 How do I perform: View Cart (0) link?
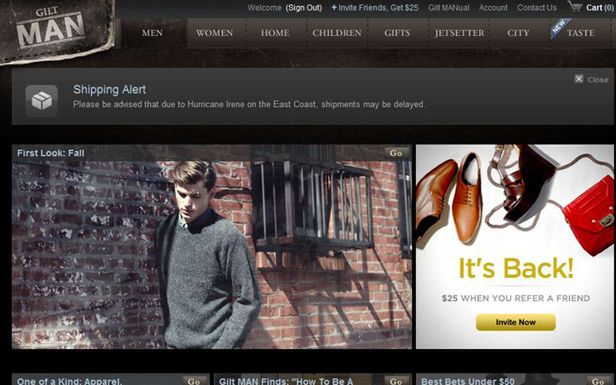coord(600,8)
